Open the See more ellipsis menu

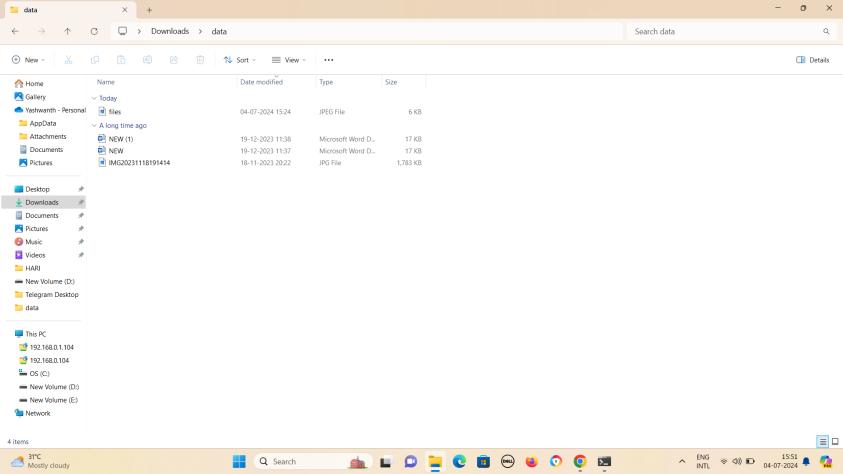(328, 60)
